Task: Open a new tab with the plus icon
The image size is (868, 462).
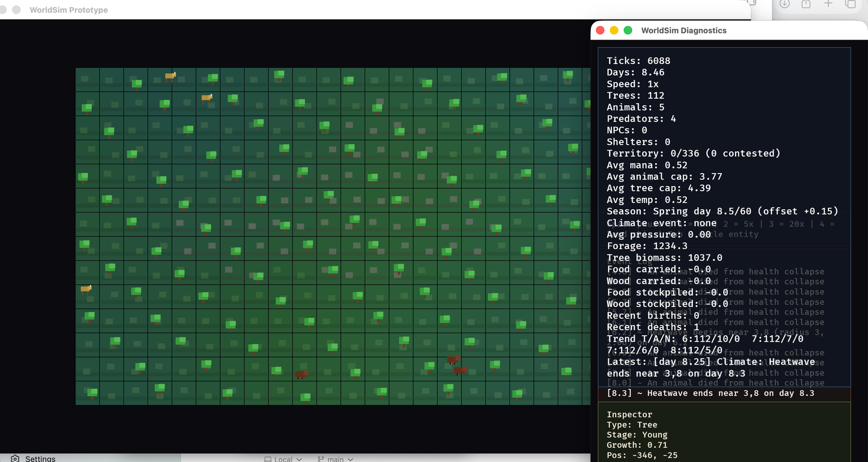Action: (x=828, y=4)
